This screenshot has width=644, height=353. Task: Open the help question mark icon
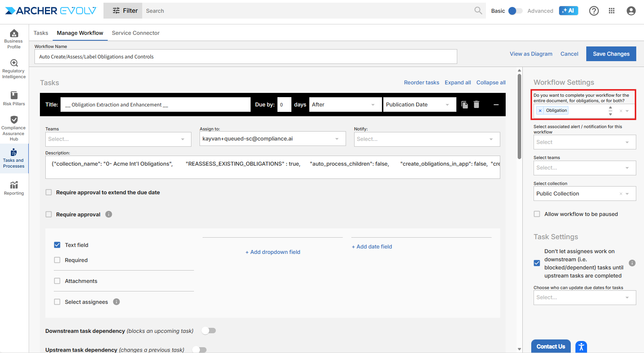click(594, 11)
